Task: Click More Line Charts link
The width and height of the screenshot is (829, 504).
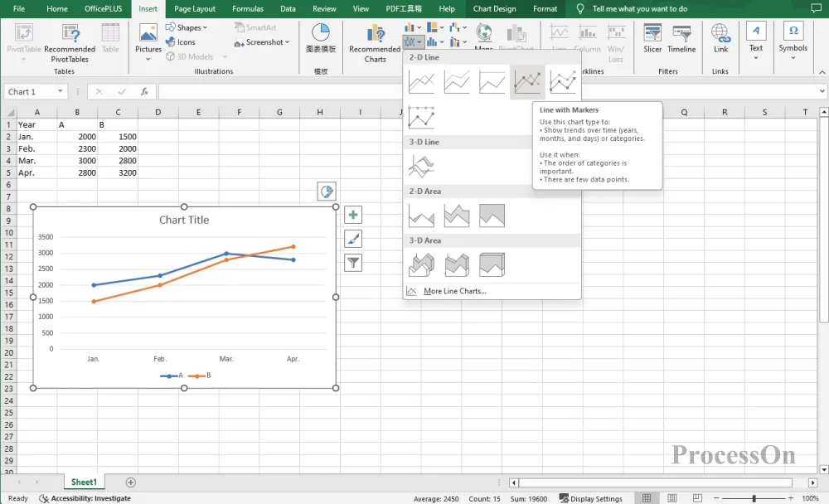Action: click(454, 291)
